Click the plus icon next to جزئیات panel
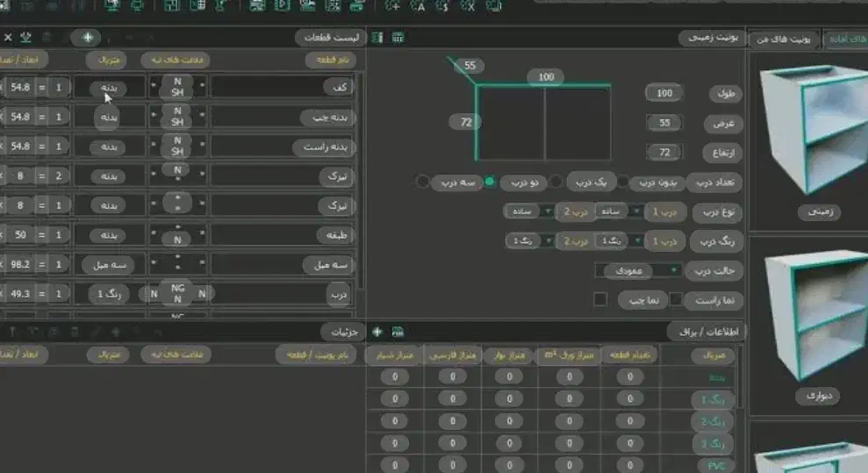Screen dimensions: 868x473 pos(377,332)
